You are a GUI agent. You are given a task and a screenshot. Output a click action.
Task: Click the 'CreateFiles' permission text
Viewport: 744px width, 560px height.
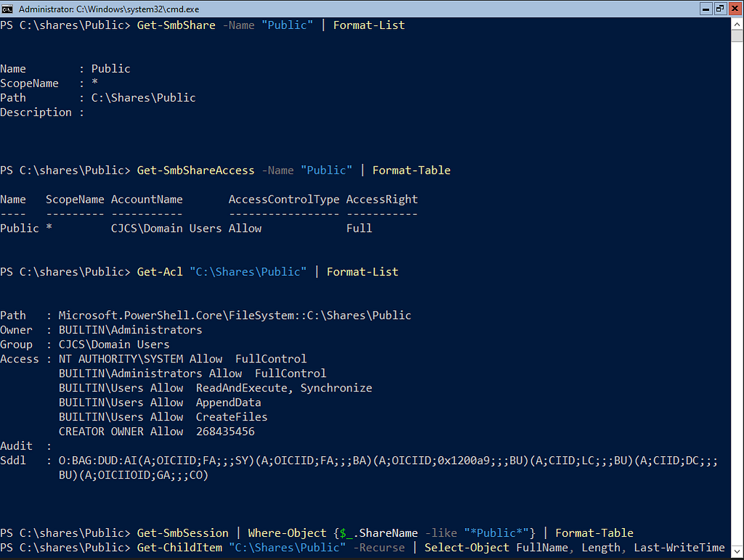(x=232, y=417)
